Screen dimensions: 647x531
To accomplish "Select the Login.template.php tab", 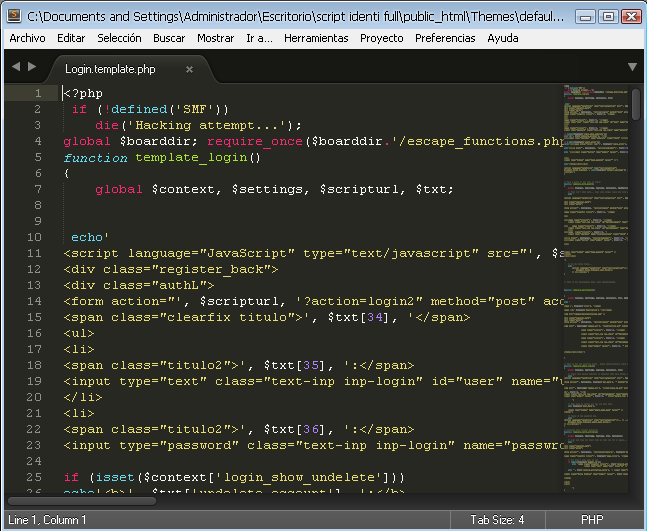I will coord(110,69).
